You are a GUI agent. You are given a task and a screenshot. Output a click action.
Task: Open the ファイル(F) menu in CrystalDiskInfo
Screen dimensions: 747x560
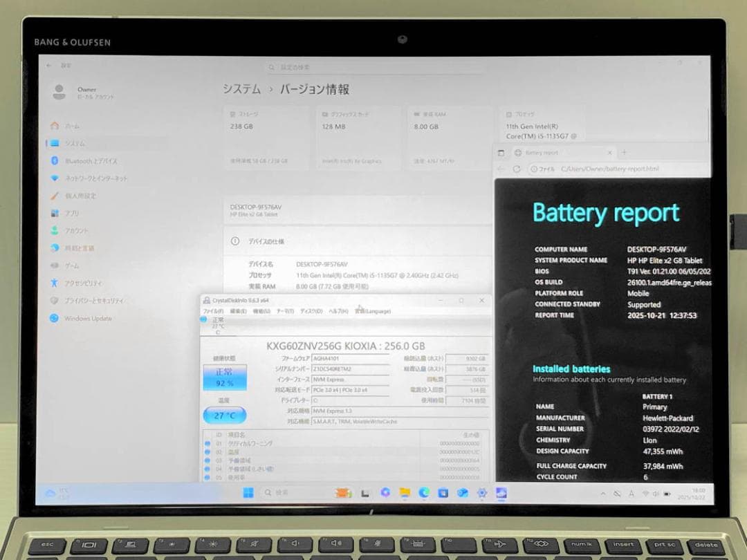pos(212,310)
